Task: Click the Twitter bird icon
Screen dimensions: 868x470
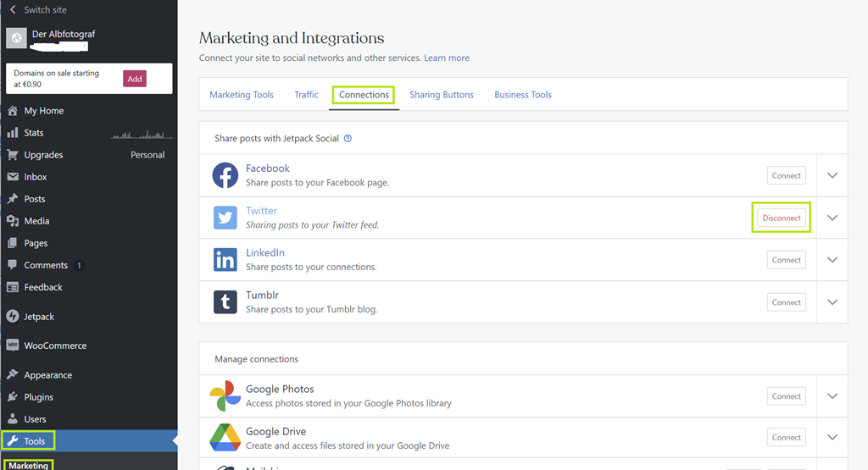Action: click(225, 218)
